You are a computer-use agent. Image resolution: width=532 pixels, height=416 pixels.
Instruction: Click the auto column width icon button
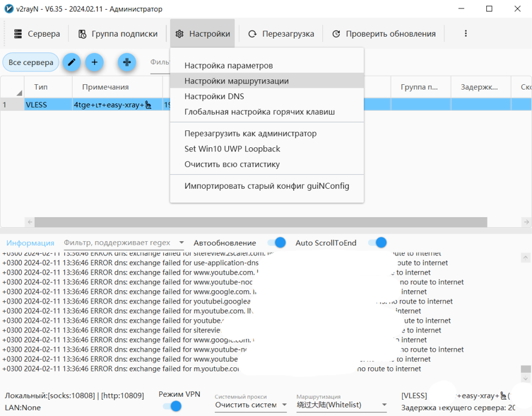(x=126, y=62)
